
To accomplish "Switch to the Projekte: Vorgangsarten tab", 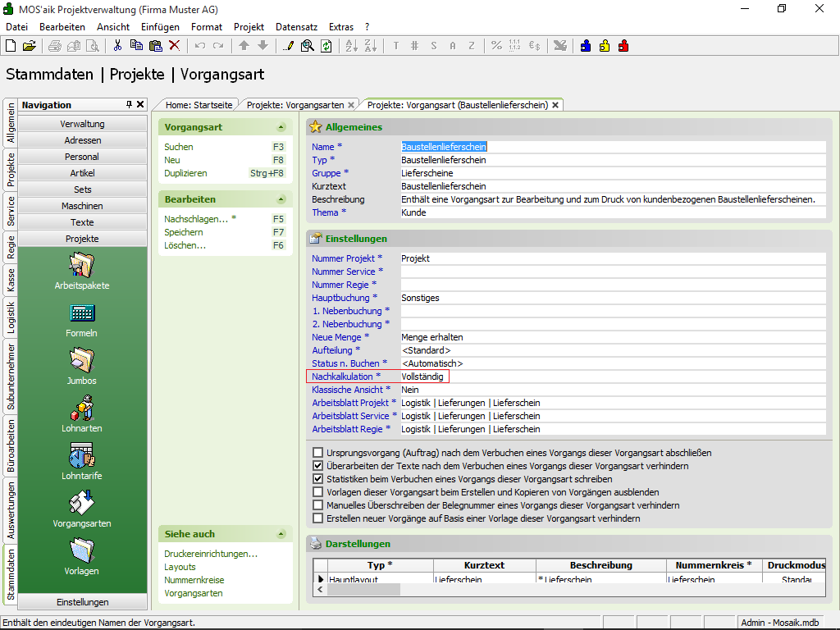I will pyautogui.click(x=295, y=105).
